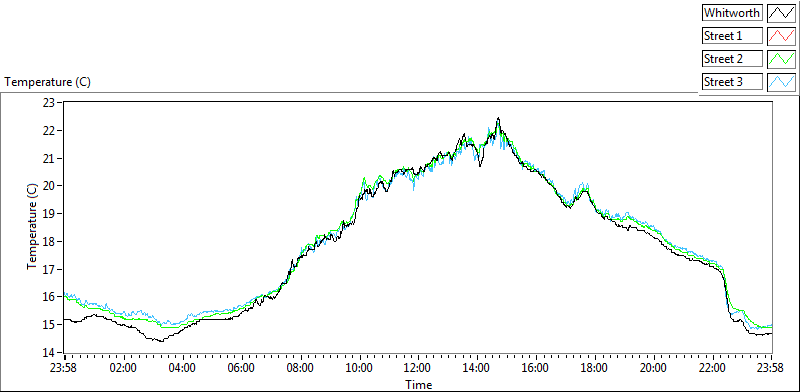800x392 pixels.
Task: Click the Temperature (C) chart title
Action: tap(47, 82)
